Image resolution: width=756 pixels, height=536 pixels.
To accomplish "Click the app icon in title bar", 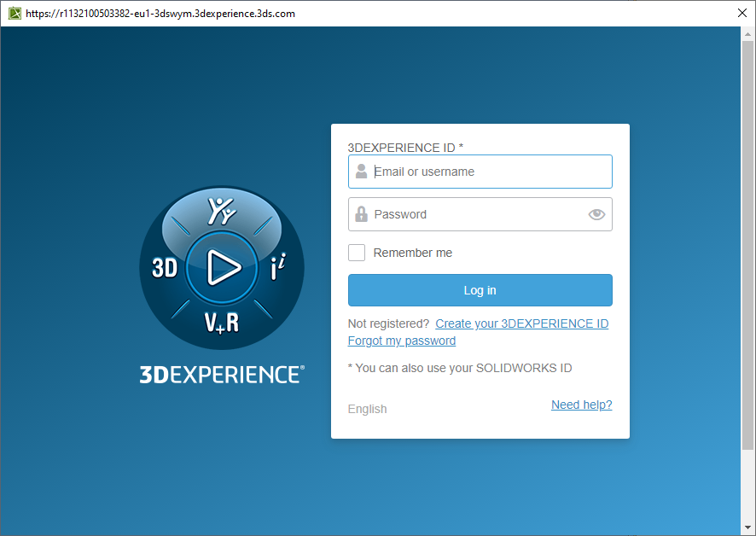I will (x=14, y=13).
